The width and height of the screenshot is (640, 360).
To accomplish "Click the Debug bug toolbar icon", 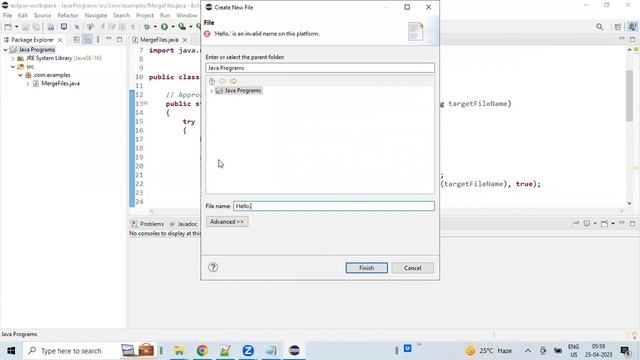I will point(147,27).
